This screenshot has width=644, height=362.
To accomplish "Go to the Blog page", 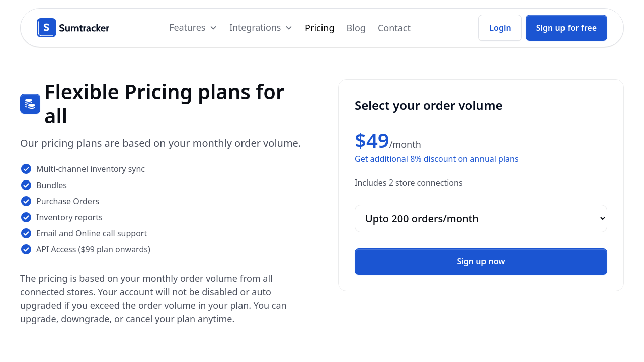I will coord(356,28).
